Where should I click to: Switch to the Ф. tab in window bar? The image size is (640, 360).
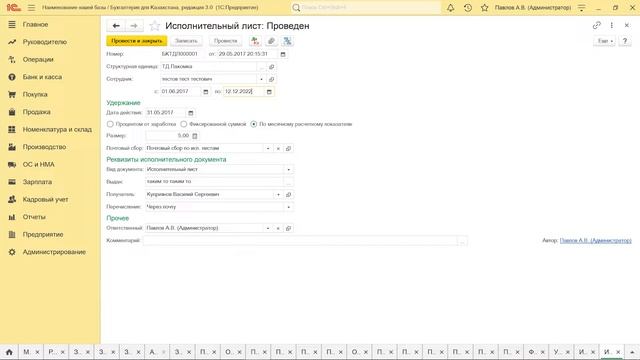[535, 352]
